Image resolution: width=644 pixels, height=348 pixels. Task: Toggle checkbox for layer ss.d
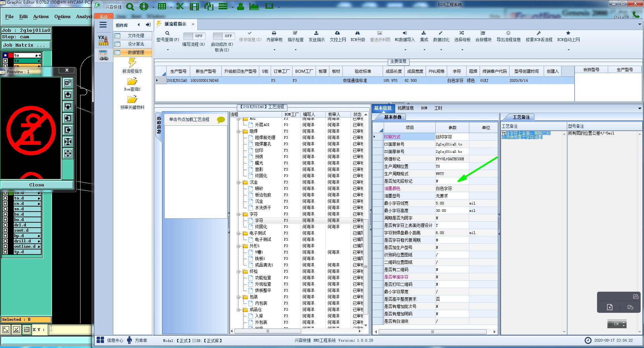point(5,209)
